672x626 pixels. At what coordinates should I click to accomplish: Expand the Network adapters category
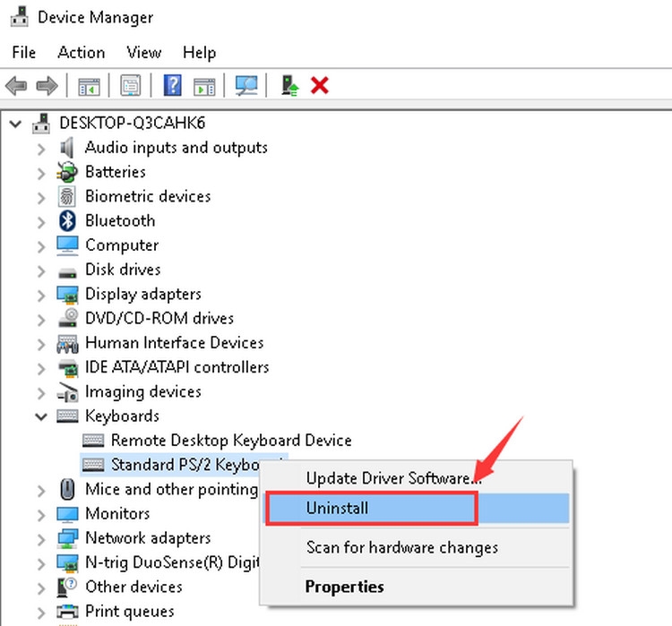click(x=41, y=540)
